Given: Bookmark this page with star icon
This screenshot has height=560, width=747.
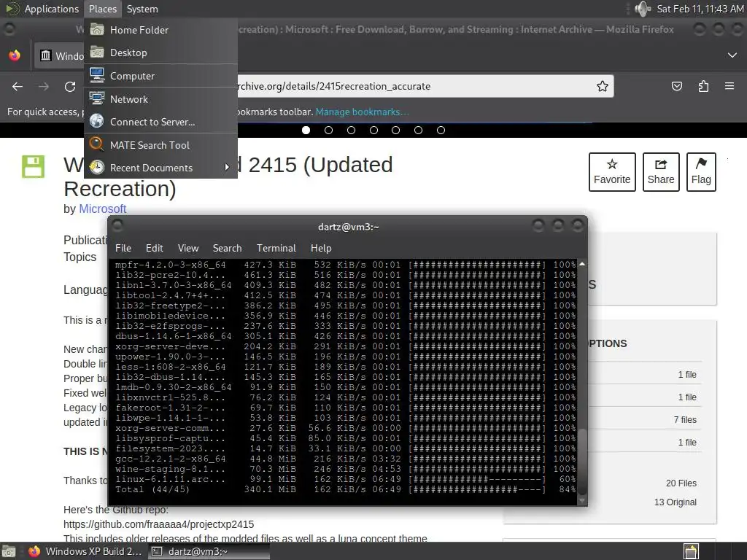Looking at the screenshot, I should pyautogui.click(x=602, y=86).
